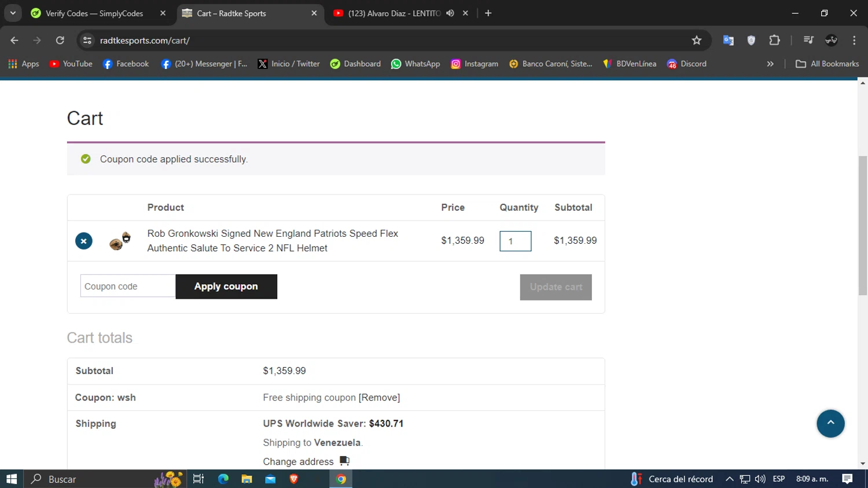
Task: Click the Change address link
Action: click(x=299, y=461)
